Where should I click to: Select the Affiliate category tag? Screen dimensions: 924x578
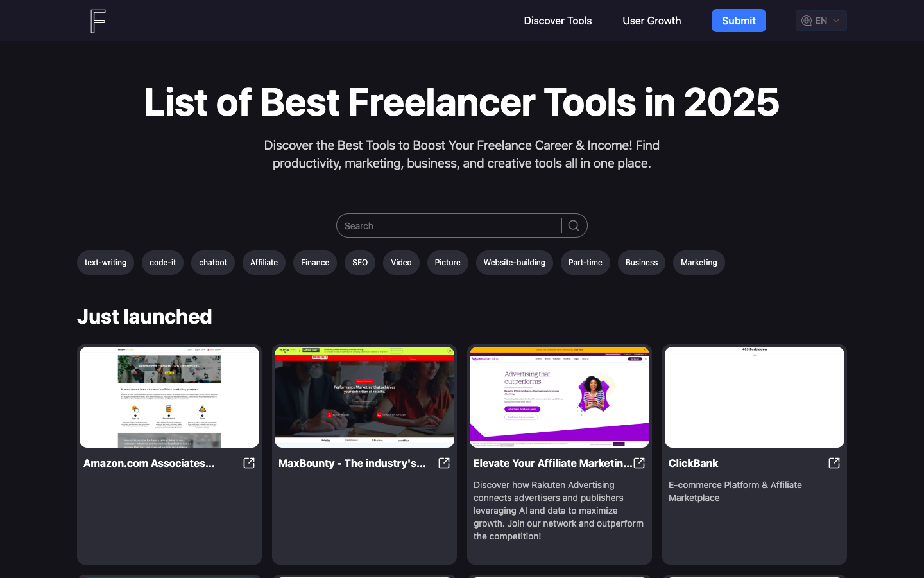264,263
